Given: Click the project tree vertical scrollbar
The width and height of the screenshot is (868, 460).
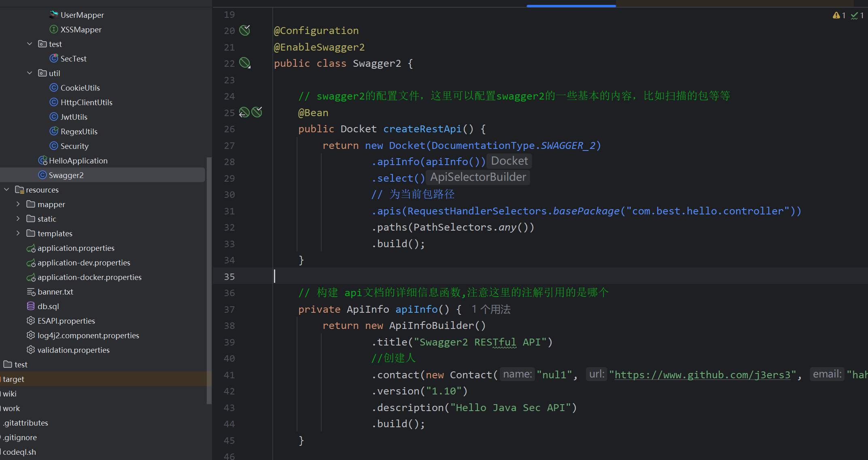Looking at the screenshot, I should point(209,280).
